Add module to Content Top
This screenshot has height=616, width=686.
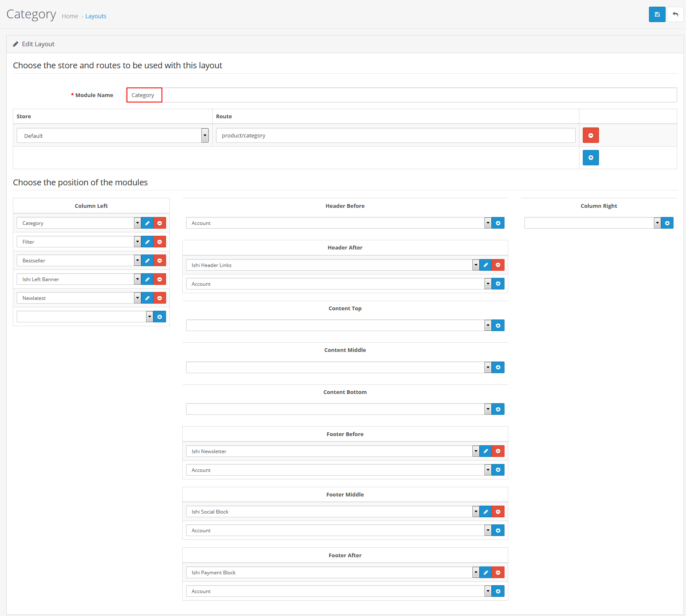pos(498,326)
